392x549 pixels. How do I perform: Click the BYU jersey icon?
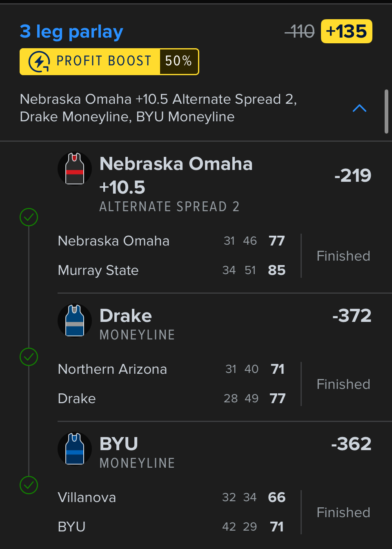tap(75, 449)
